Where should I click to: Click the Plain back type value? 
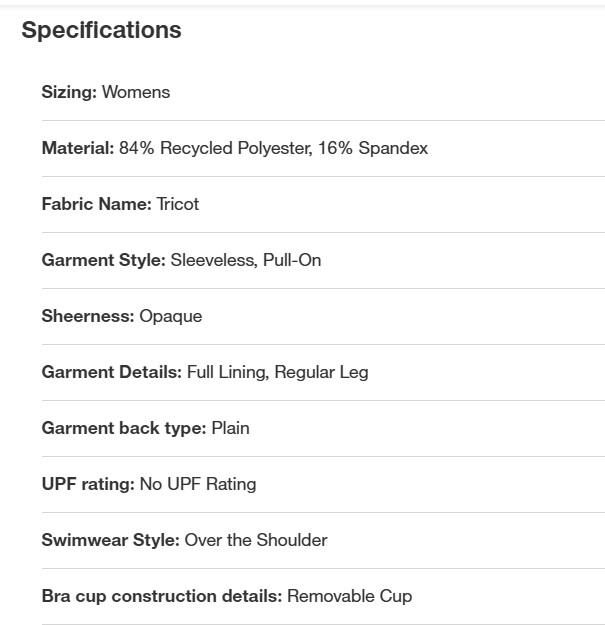click(230, 428)
